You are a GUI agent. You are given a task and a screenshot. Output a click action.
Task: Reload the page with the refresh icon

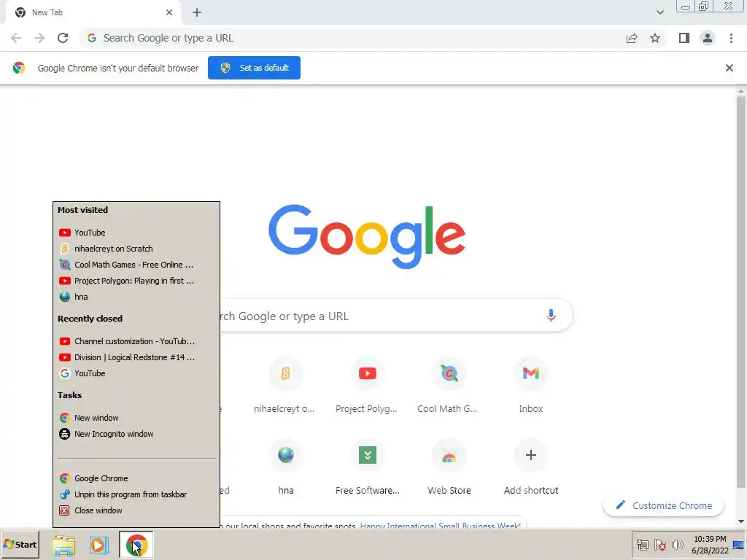(x=63, y=38)
